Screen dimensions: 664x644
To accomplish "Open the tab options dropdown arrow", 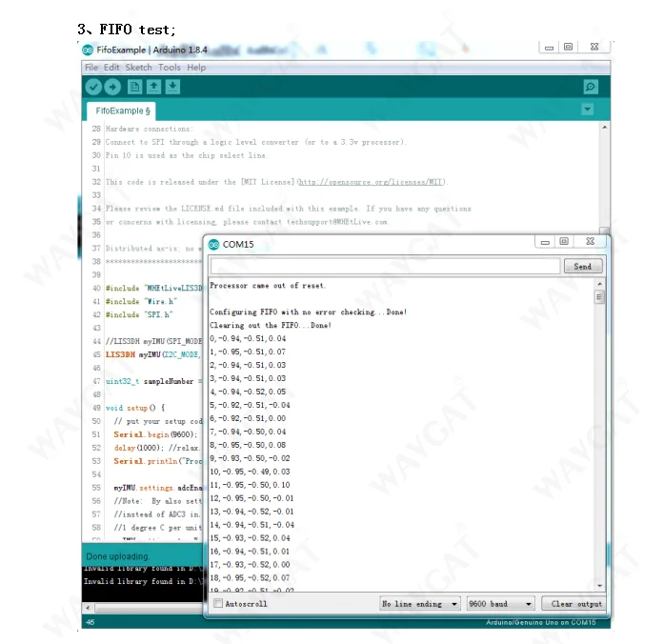I will pos(588,110).
